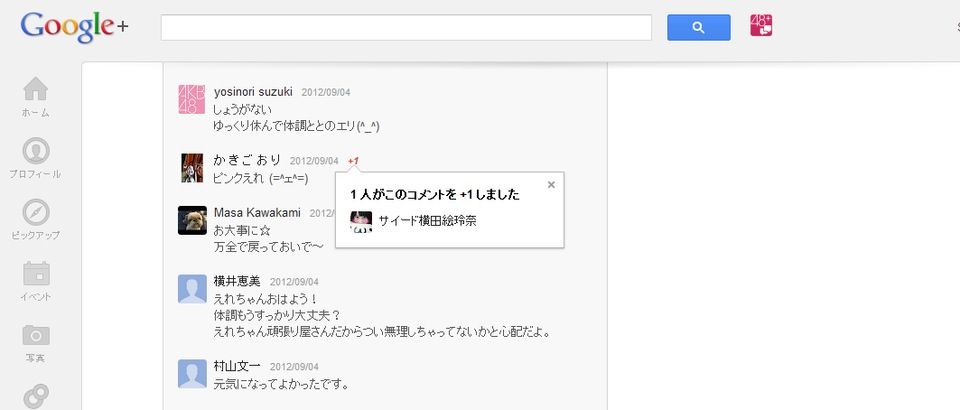Screen dimensions: 960x410
Task: Click the red +1 next to かきごおり
Action: [x=353, y=161]
